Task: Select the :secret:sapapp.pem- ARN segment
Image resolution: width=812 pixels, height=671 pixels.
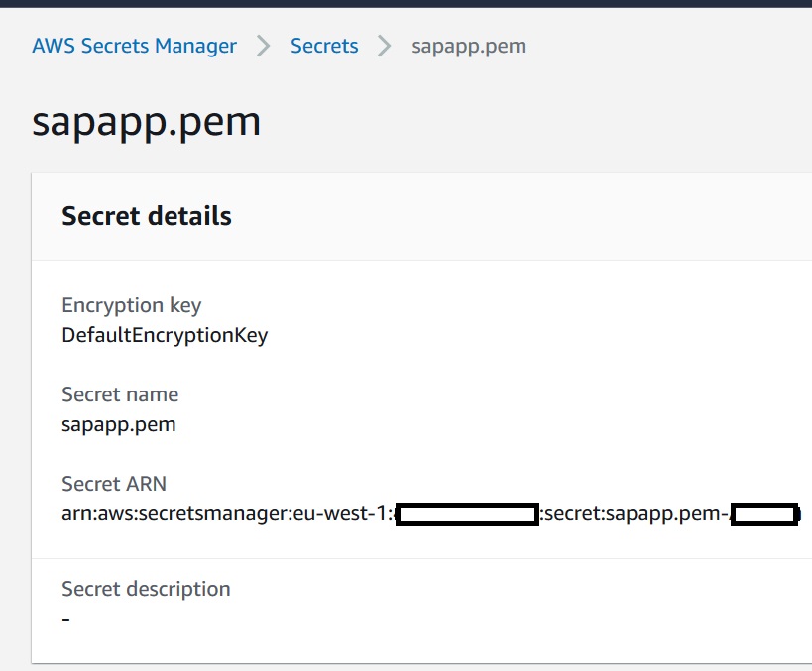Action: [635, 514]
